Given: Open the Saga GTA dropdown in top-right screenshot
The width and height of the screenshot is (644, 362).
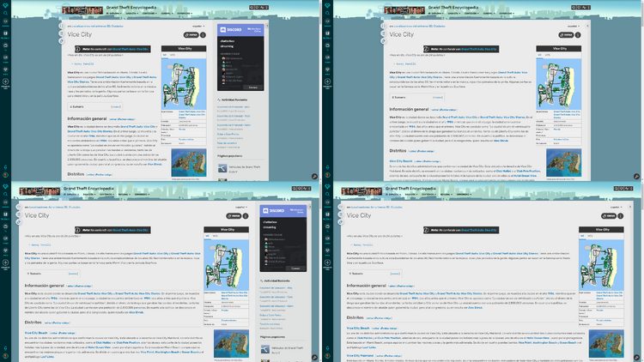Looking at the screenshot, I should tap(453, 13).
